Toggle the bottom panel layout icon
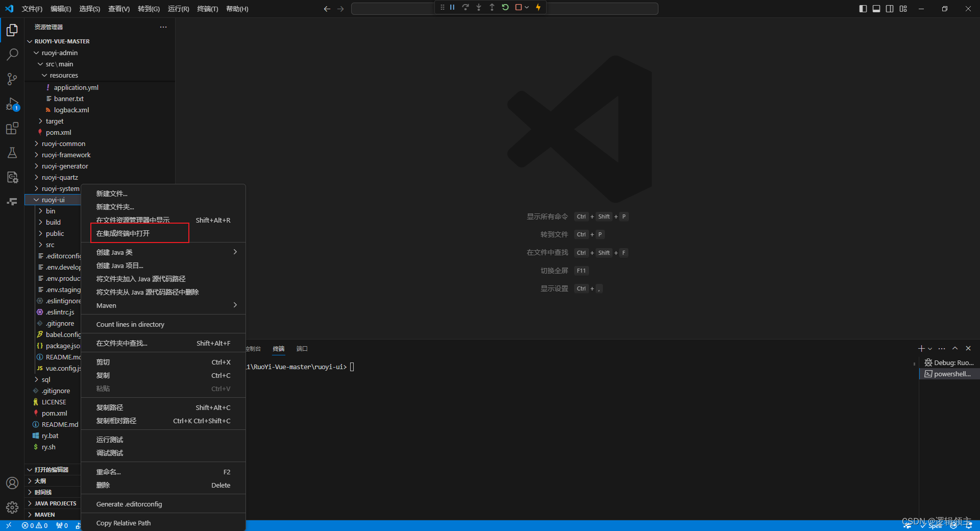Image resolution: width=980 pixels, height=531 pixels. tap(876, 9)
